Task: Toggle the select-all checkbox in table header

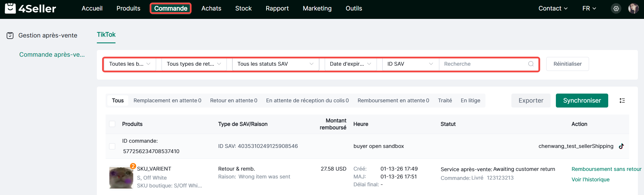Action: pos(112,124)
